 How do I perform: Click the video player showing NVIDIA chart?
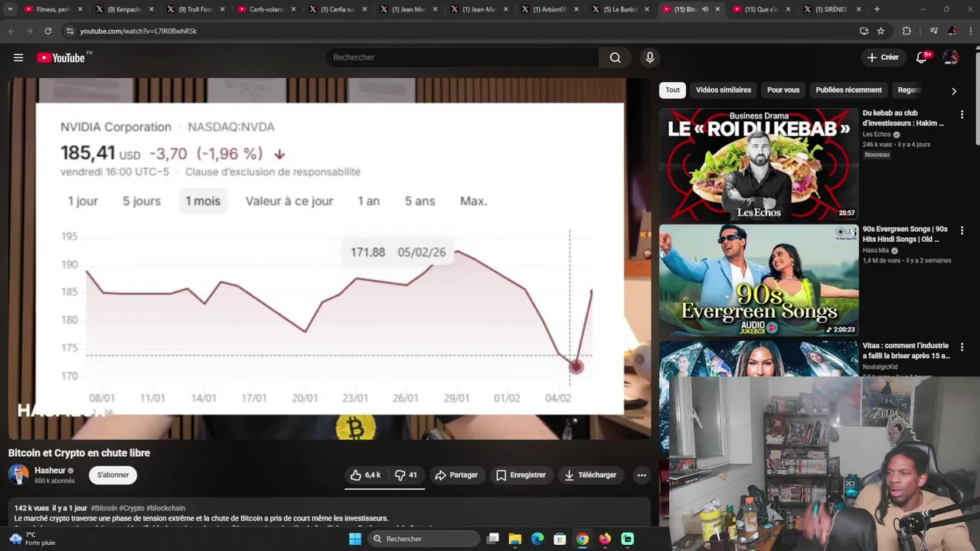(329, 259)
